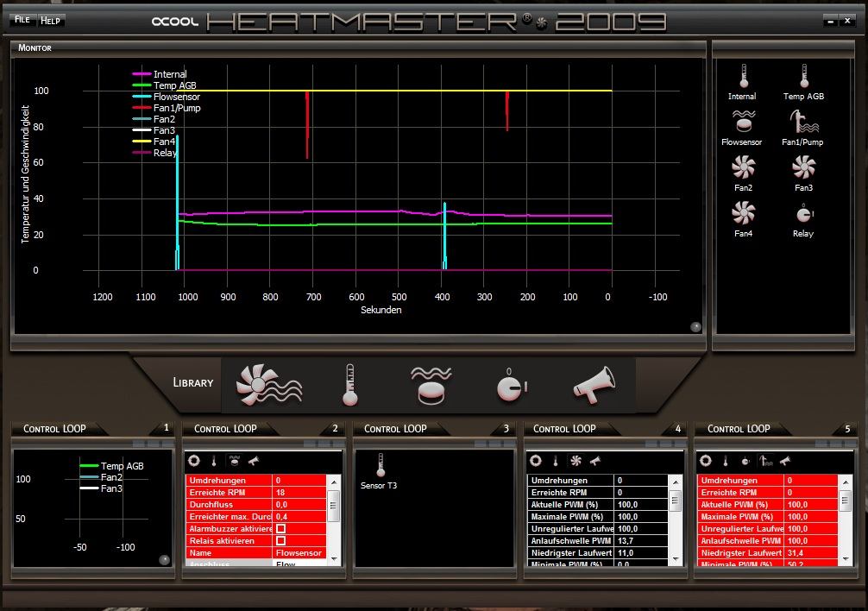Click the ring icon in Control Loop 2 toolbar
This screenshot has width=868, height=611.
(194, 461)
